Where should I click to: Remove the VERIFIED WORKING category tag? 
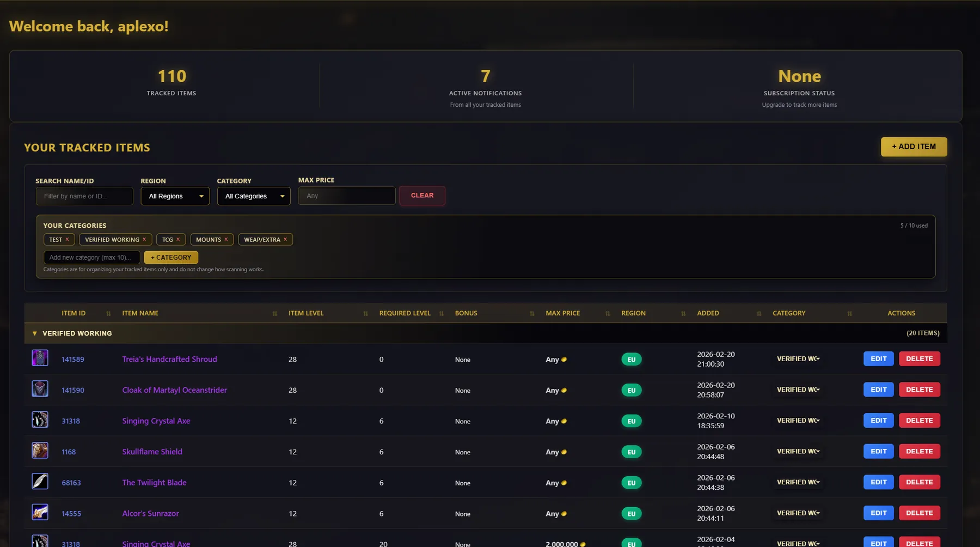pyautogui.click(x=144, y=239)
